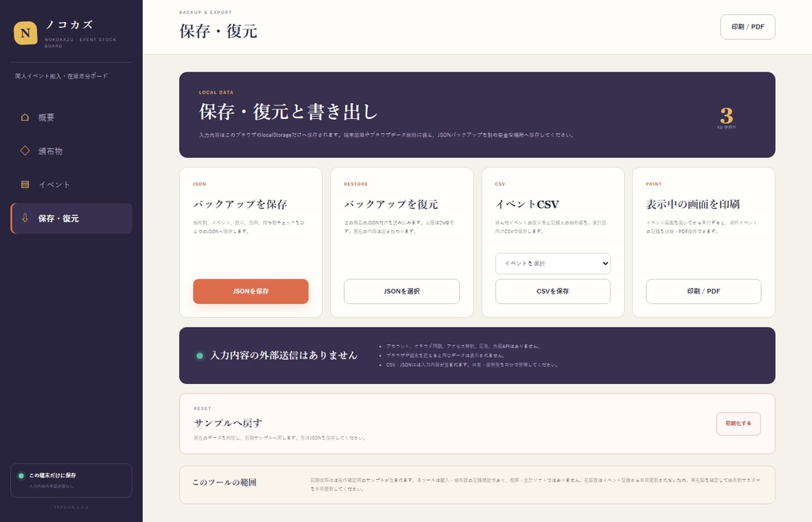Click the 入力内容の外部送信はありません text
This screenshot has width=812, height=522.
point(284,355)
